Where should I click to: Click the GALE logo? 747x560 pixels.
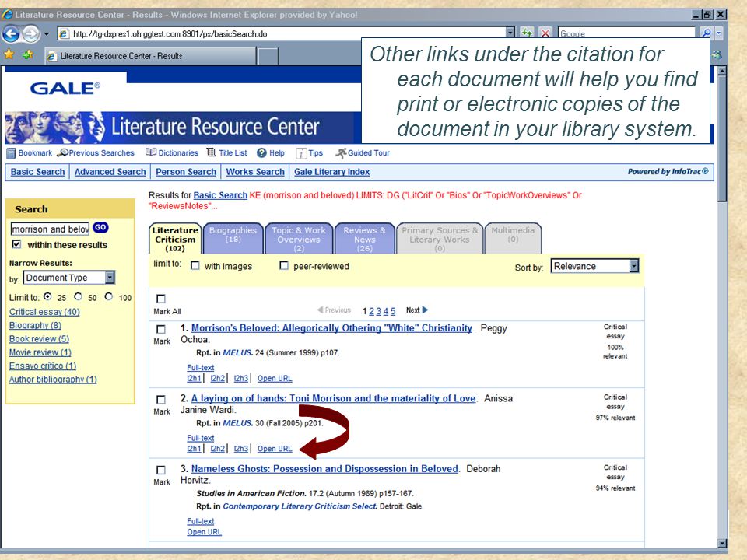tap(65, 88)
